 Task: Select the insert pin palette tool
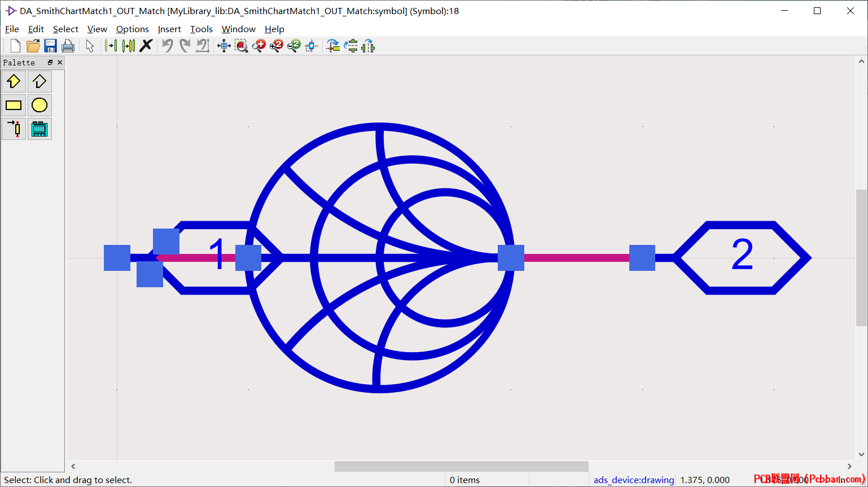14,129
